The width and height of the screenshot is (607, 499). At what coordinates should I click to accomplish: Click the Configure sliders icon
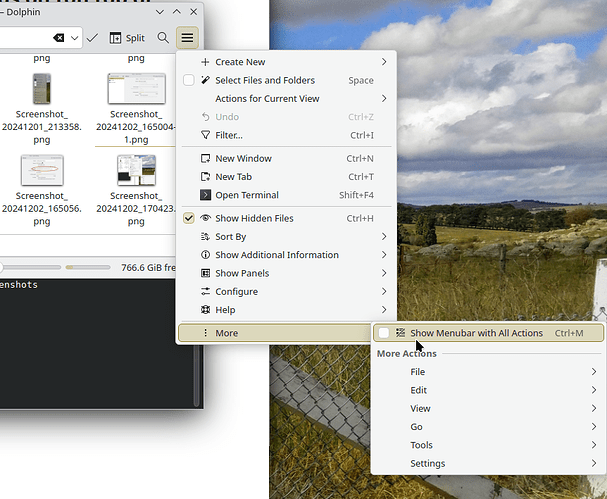click(x=205, y=292)
